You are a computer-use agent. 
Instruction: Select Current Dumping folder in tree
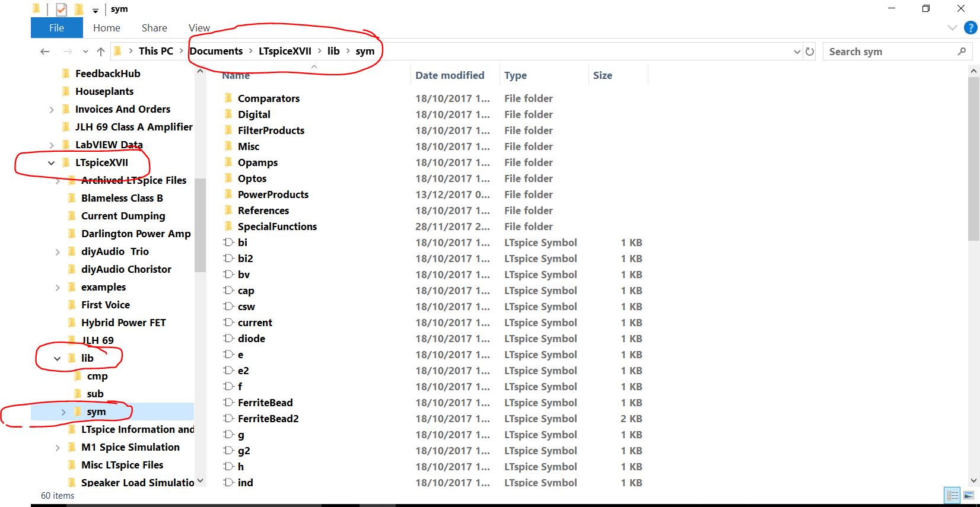123,216
